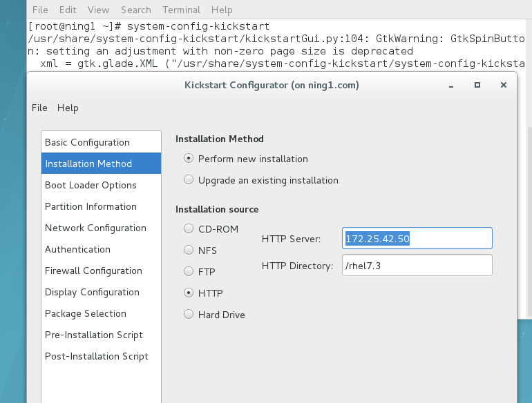The width and height of the screenshot is (532, 403).
Task: Open Network Configuration section
Action: [x=101, y=228]
